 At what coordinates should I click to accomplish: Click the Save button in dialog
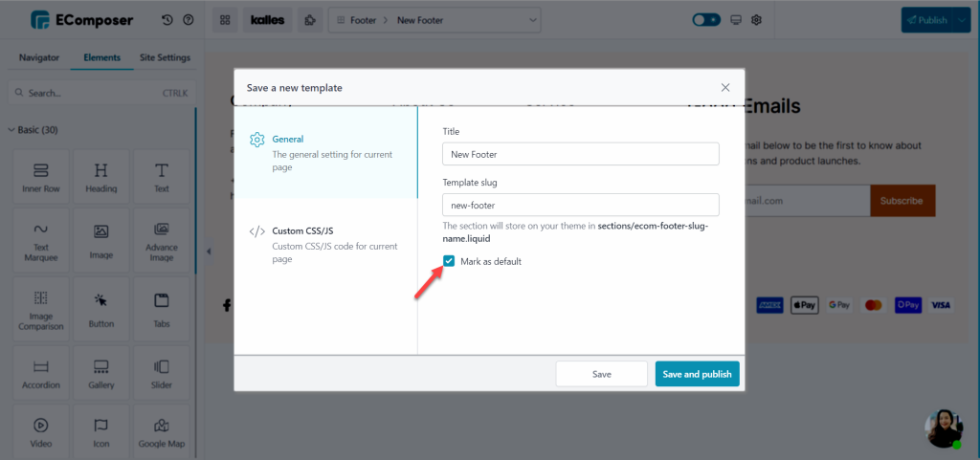coord(601,374)
